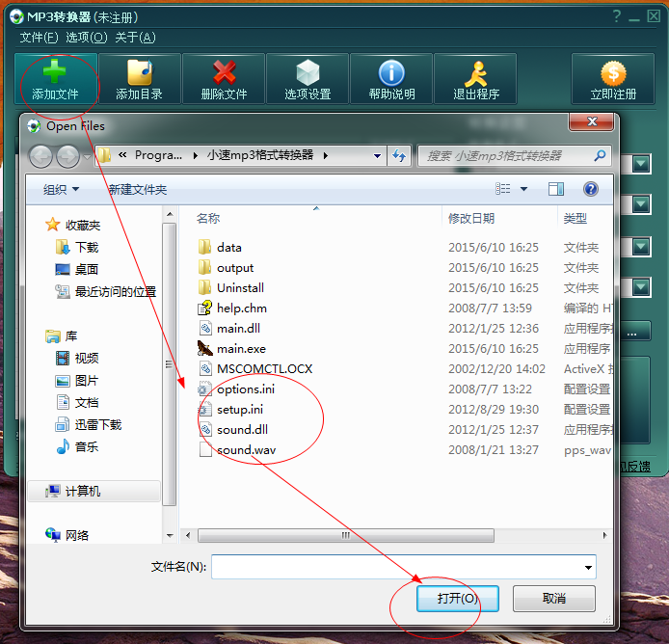Select the output folder
This screenshot has width=669, height=644.
point(227,268)
